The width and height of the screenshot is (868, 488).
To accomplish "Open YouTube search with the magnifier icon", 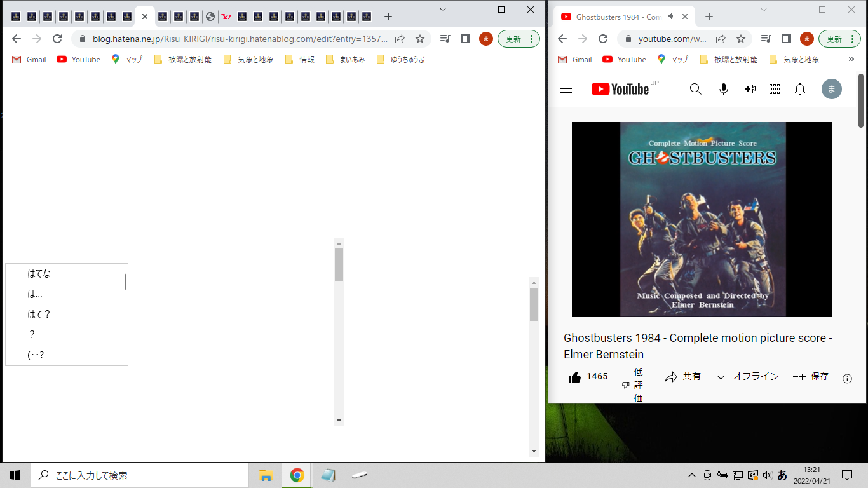I will 696,89.
